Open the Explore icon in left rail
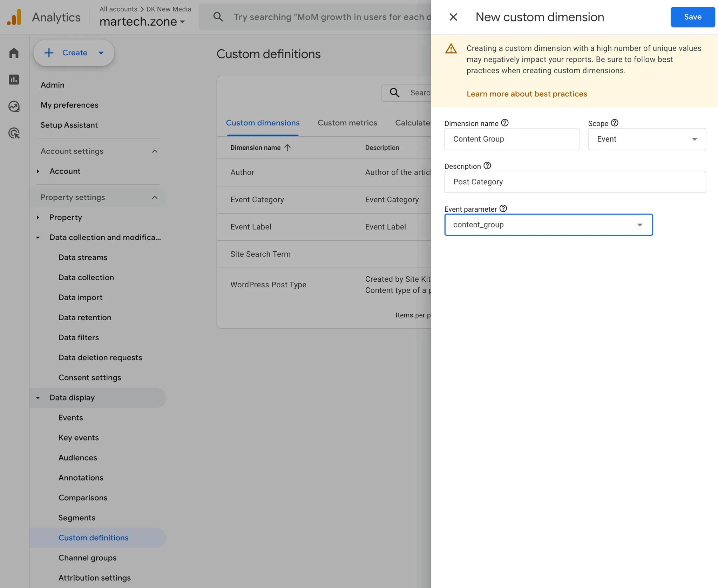Image resolution: width=718 pixels, height=588 pixels. click(x=14, y=106)
